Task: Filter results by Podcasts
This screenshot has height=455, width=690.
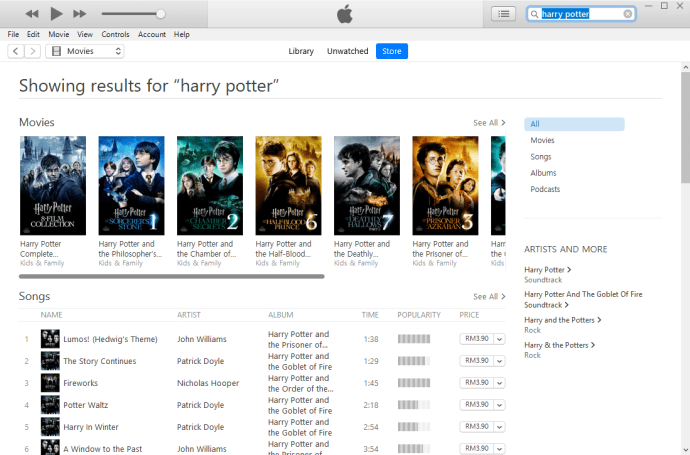Action: (x=545, y=189)
